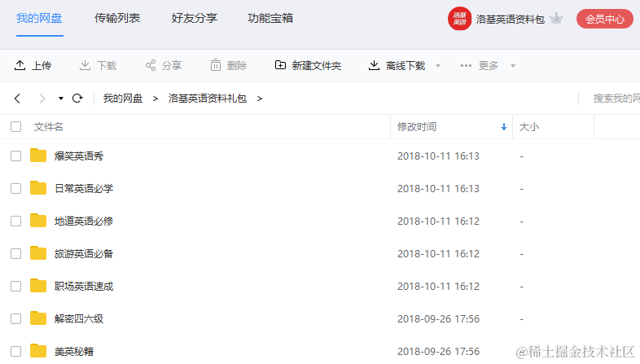This screenshot has width=640, height=364.
Task: Click the folder icon for 日常英语必学
Action: pyautogui.click(x=38, y=188)
